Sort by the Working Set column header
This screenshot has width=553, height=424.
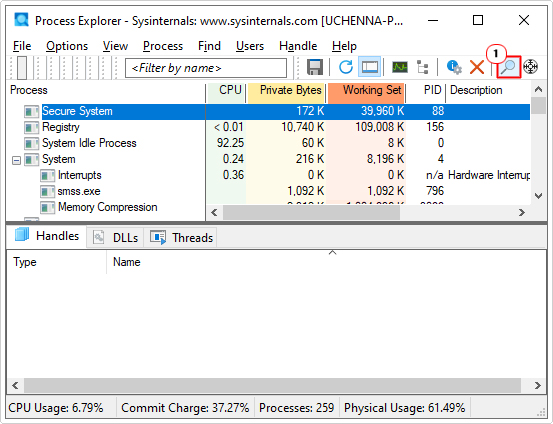[x=366, y=90]
